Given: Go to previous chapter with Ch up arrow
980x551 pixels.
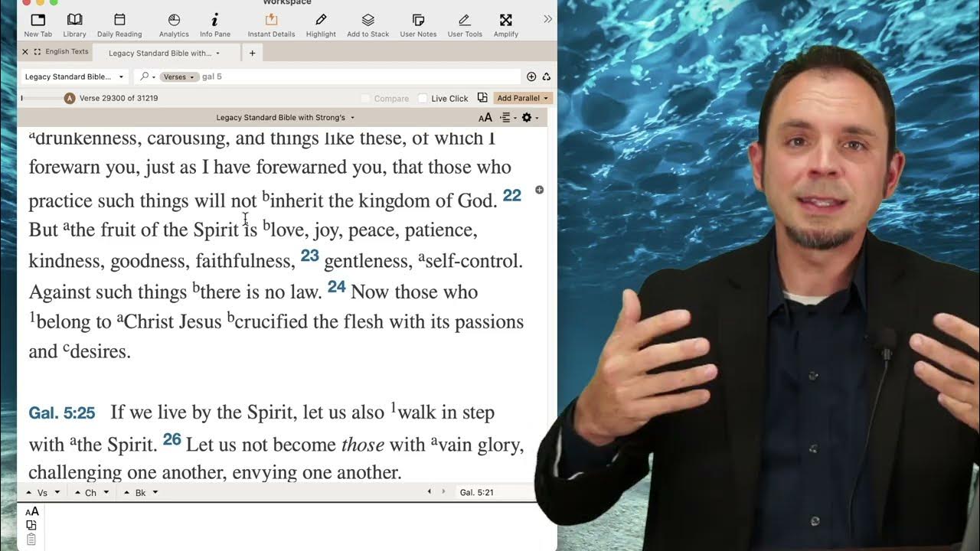Looking at the screenshot, I should [77, 493].
